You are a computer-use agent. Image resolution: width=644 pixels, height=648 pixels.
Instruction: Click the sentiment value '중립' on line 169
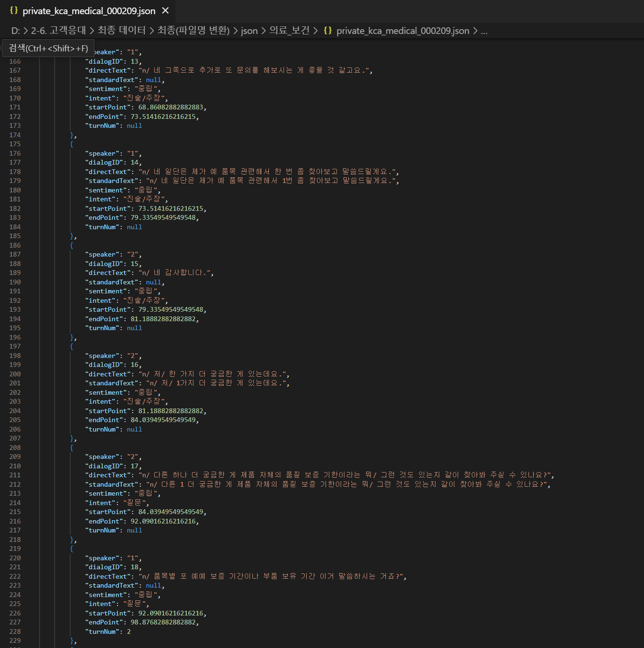tap(146, 89)
